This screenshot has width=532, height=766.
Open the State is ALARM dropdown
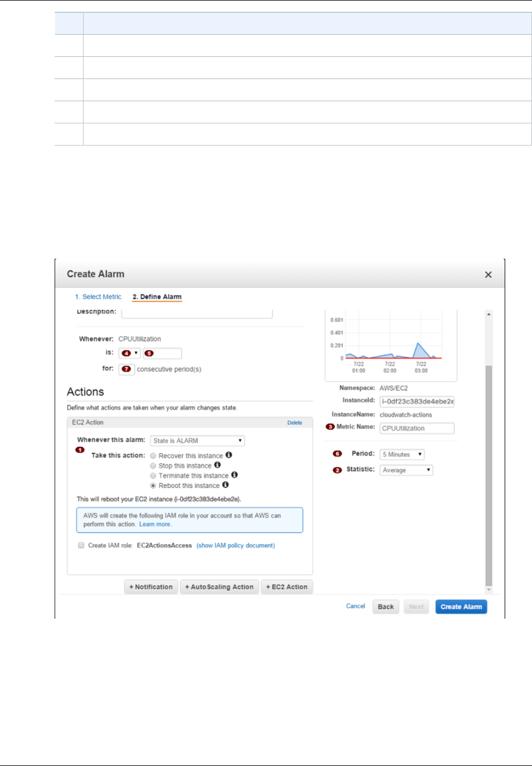pyautogui.click(x=197, y=441)
